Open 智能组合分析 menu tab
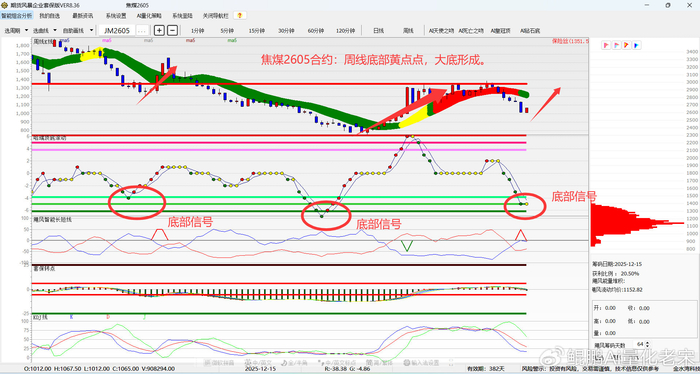Screen dimensions: 700x374 click(x=17, y=16)
